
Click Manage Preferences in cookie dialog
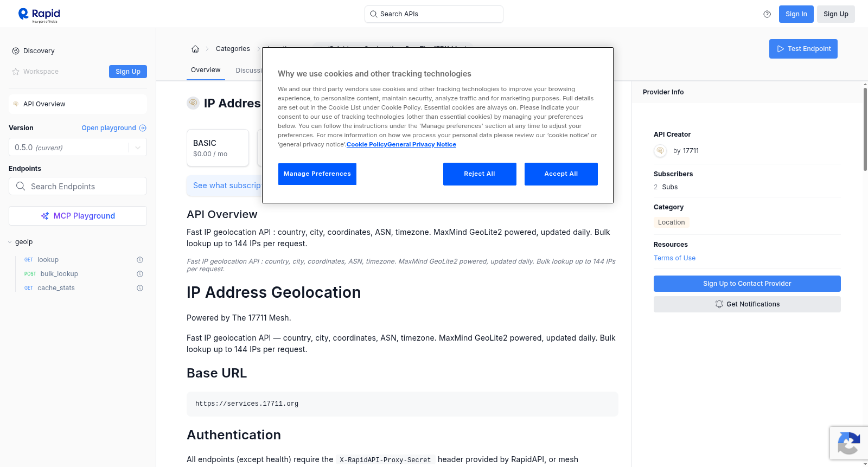(x=317, y=174)
